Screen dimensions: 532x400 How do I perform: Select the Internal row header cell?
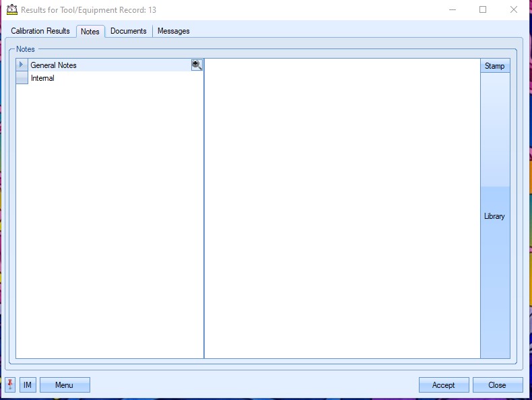click(x=22, y=77)
